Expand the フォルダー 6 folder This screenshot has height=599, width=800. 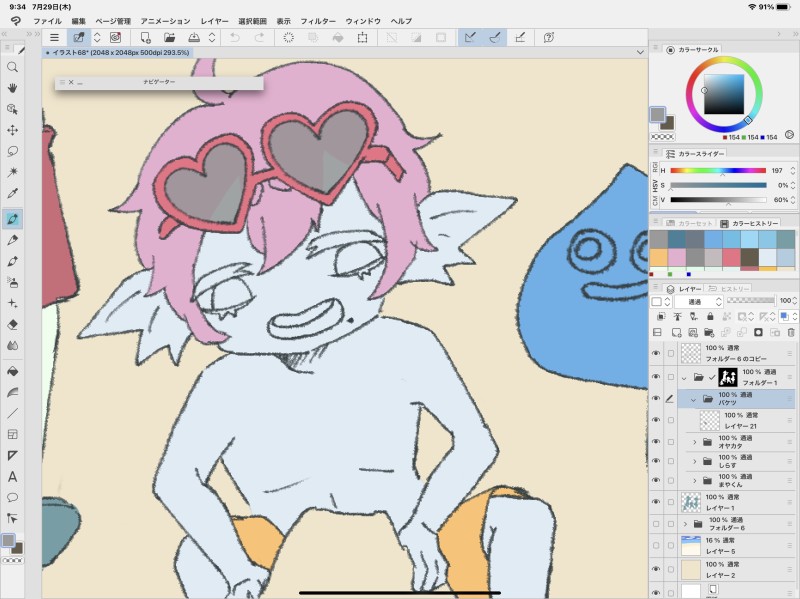(x=685, y=524)
